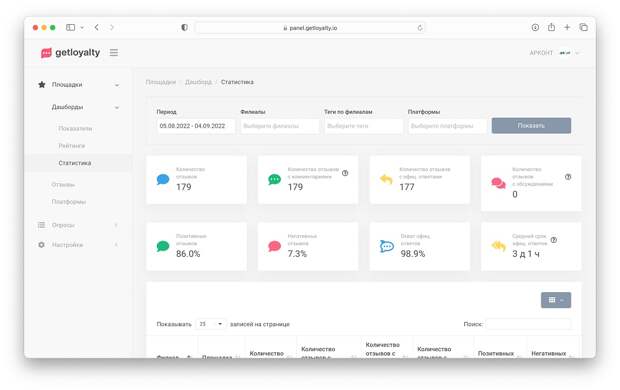Click the 3 д 1 ч value
The image size is (620, 390).
(x=526, y=254)
